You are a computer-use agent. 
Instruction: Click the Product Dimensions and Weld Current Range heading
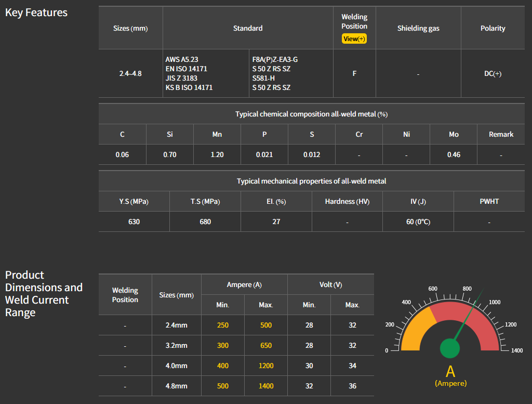[x=44, y=294]
